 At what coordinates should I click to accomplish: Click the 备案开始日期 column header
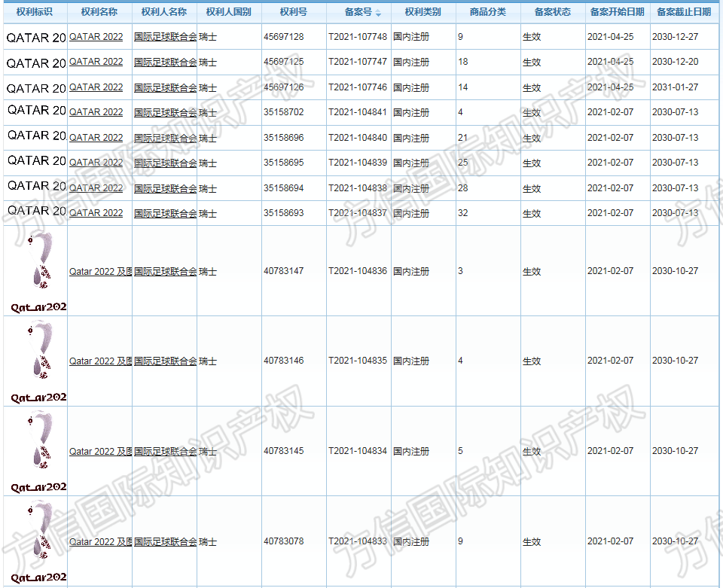(x=618, y=12)
